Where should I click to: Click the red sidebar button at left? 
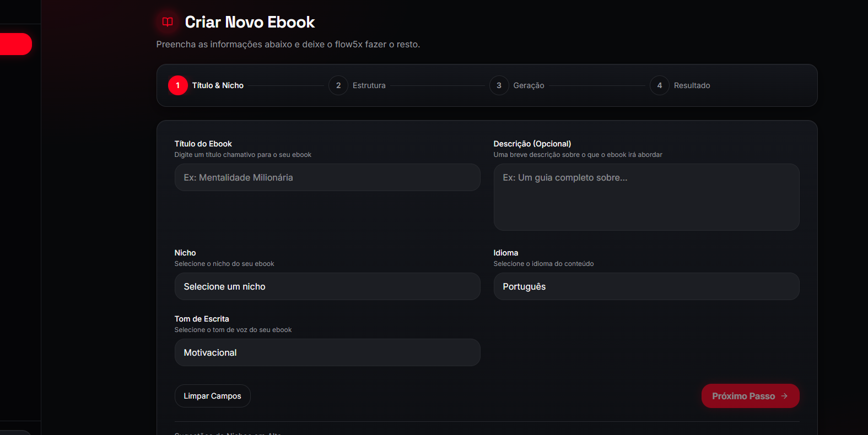[15, 44]
